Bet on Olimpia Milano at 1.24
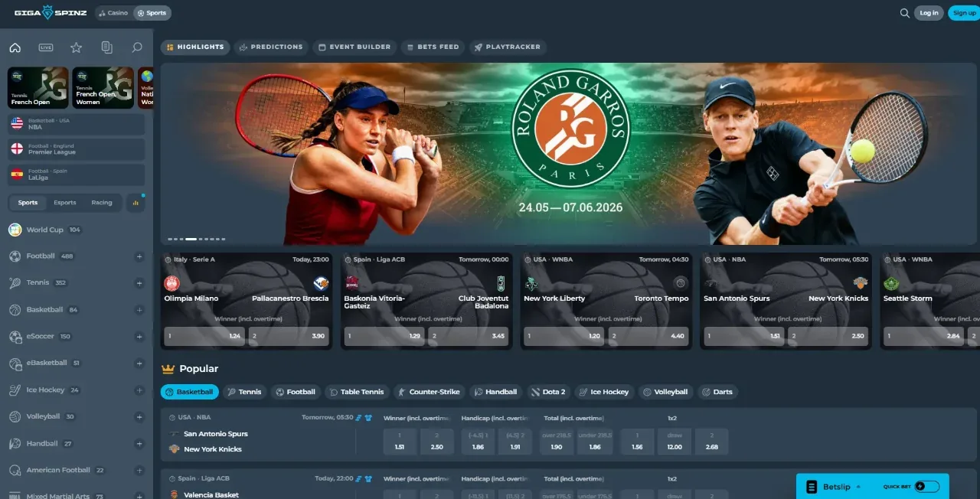The image size is (980, 499). click(204, 336)
